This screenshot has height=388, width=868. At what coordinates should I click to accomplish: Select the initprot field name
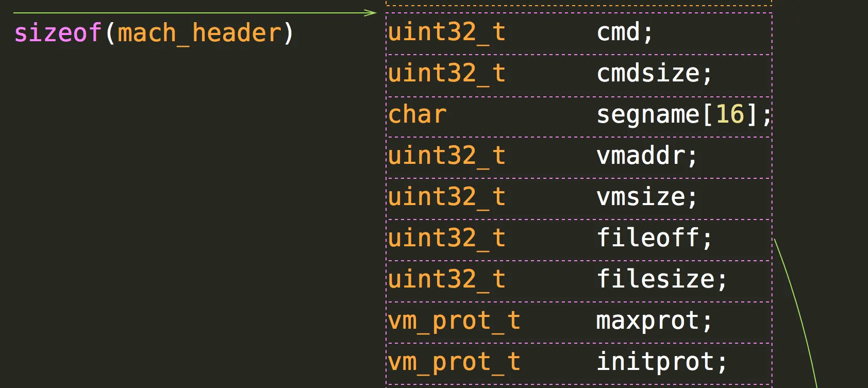(x=661, y=362)
